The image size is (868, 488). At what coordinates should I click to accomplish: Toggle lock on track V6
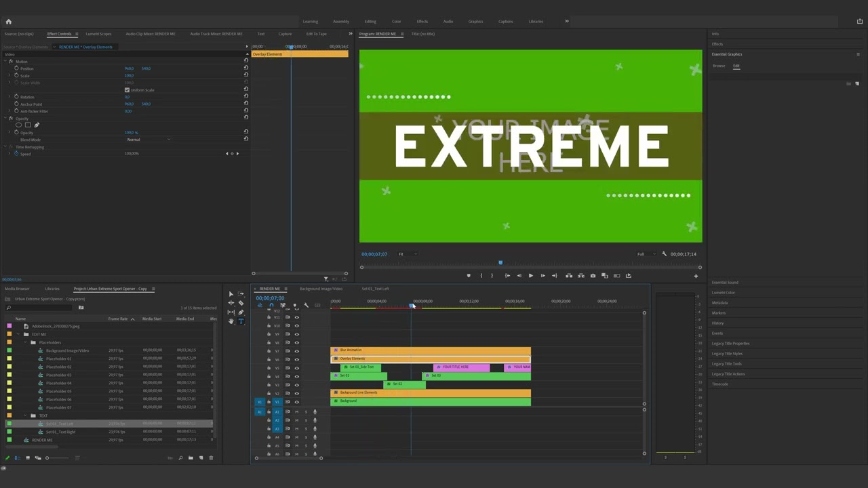pyautogui.click(x=269, y=359)
